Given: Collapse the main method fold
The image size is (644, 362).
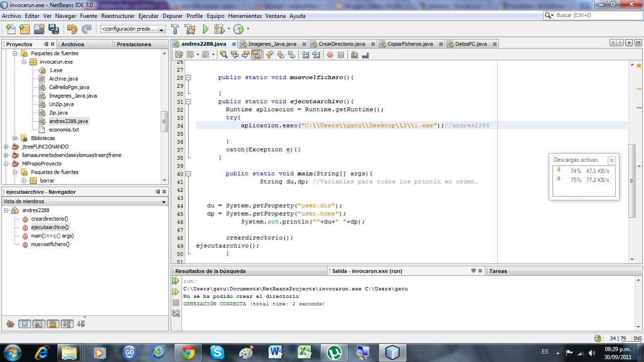Looking at the screenshot, I should [189, 173].
